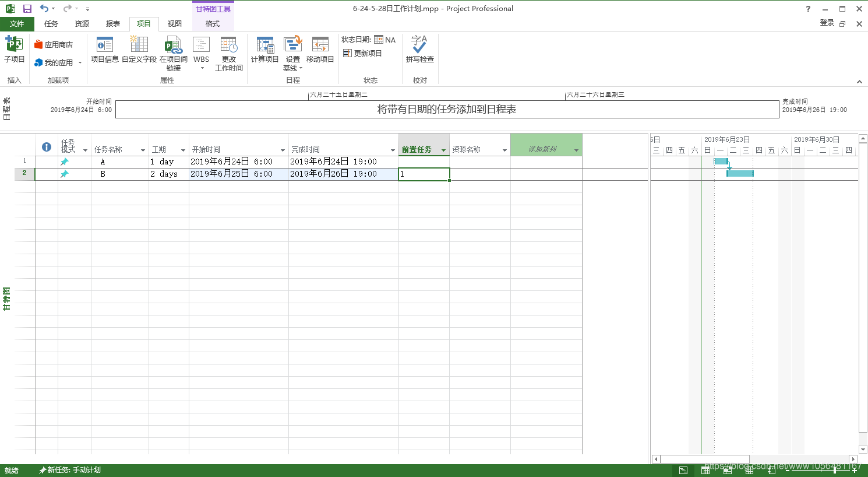Screen dimensions: 868x477
Task: Click the 子项目 (Subproject) icon
Action: tap(14, 49)
